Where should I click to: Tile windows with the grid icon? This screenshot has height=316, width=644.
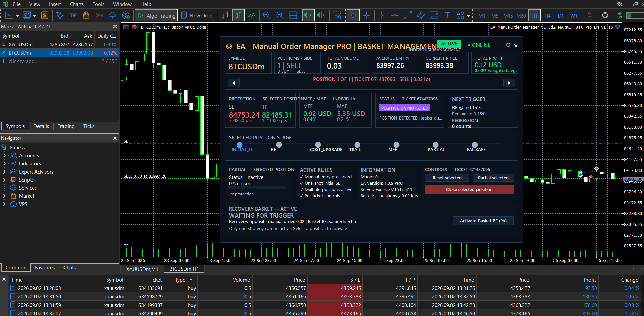[x=293, y=16]
